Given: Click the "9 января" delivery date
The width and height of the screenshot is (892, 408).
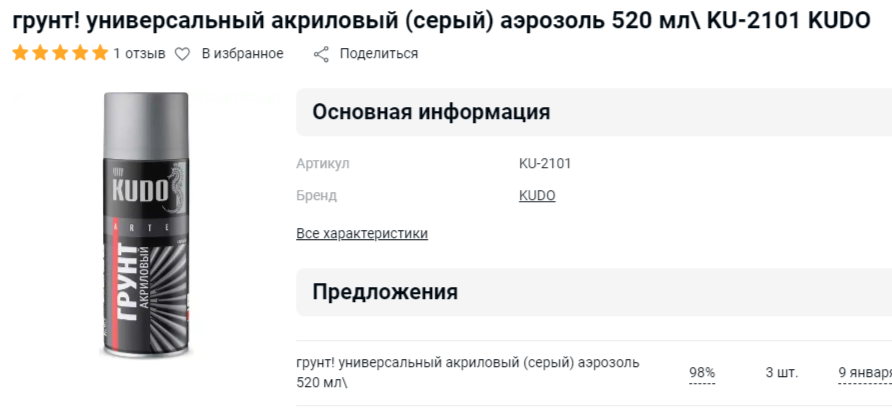Looking at the screenshot, I should (x=864, y=373).
